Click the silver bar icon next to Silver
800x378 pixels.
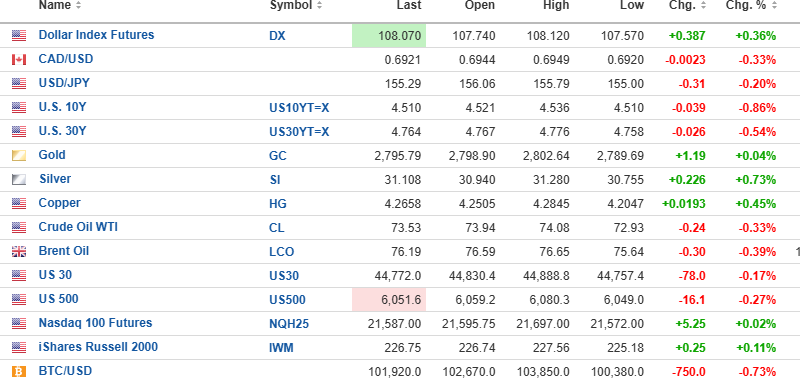19,180
